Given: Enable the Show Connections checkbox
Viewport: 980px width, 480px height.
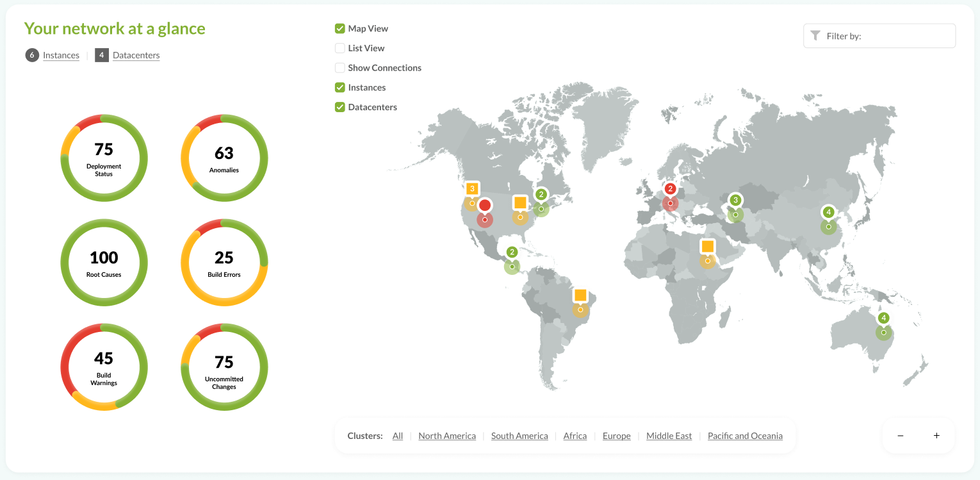Looking at the screenshot, I should pos(340,68).
